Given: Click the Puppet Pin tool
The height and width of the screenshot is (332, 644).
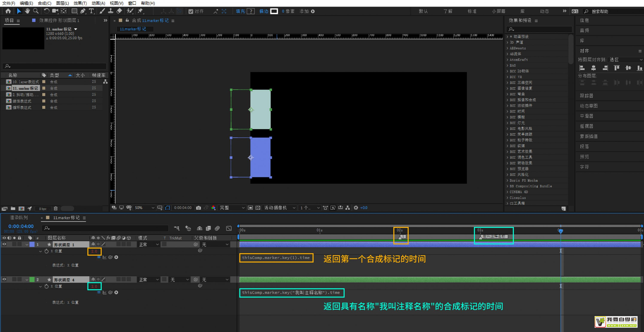Looking at the screenshot, I should point(140,11).
